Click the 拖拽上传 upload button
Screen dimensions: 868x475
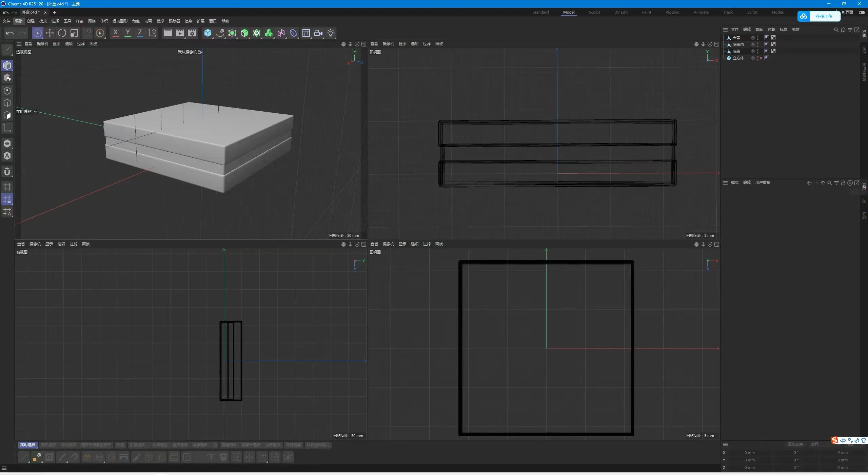coord(824,16)
